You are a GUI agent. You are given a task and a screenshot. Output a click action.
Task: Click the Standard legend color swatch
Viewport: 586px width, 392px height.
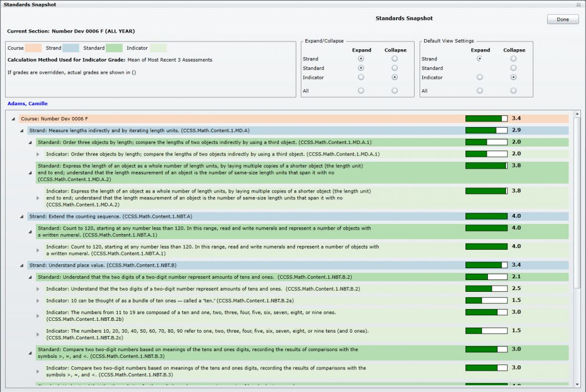coord(114,48)
